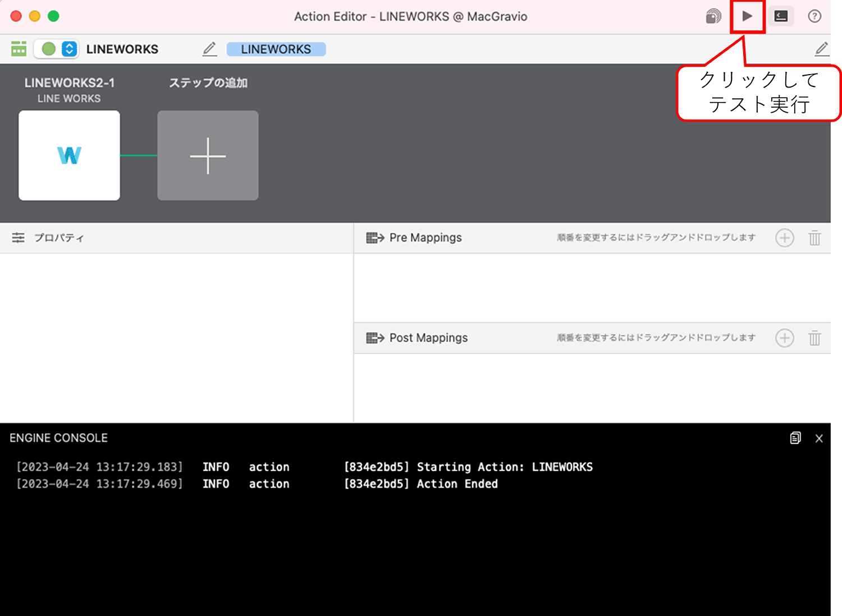Select the LINEWORKS2-1 step tile
The image size is (842, 616).
click(69, 155)
